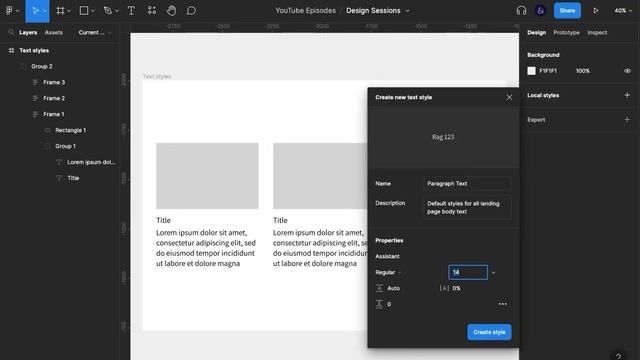Switch to the Layers tab
The height and width of the screenshot is (360, 640).
[28, 32]
